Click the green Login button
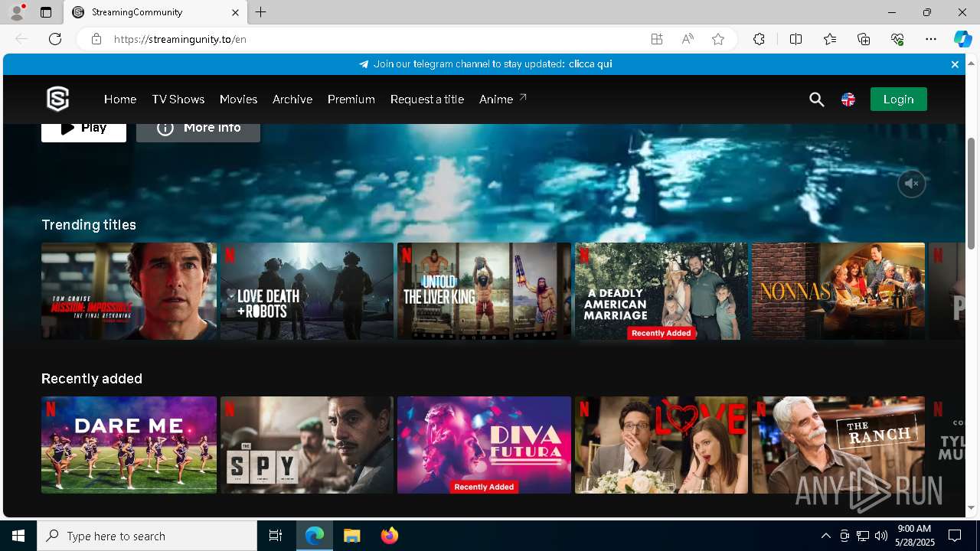This screenshot has height=551, width=980. (898, 99)
